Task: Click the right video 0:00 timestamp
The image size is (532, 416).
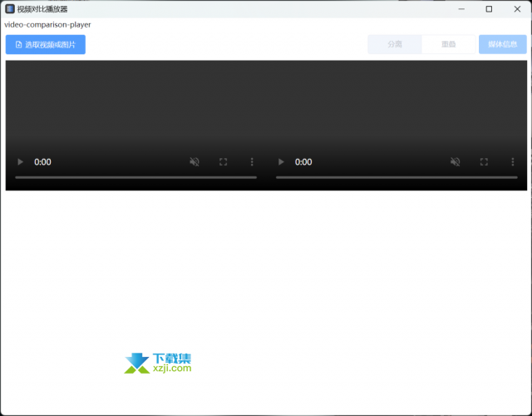Action: [x=303, y=162]
